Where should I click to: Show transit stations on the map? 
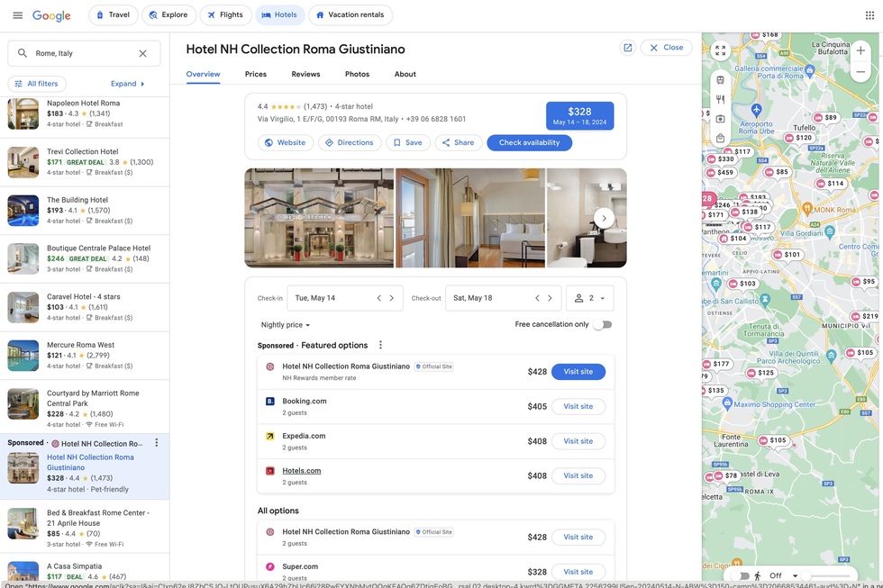coord(720,80)
